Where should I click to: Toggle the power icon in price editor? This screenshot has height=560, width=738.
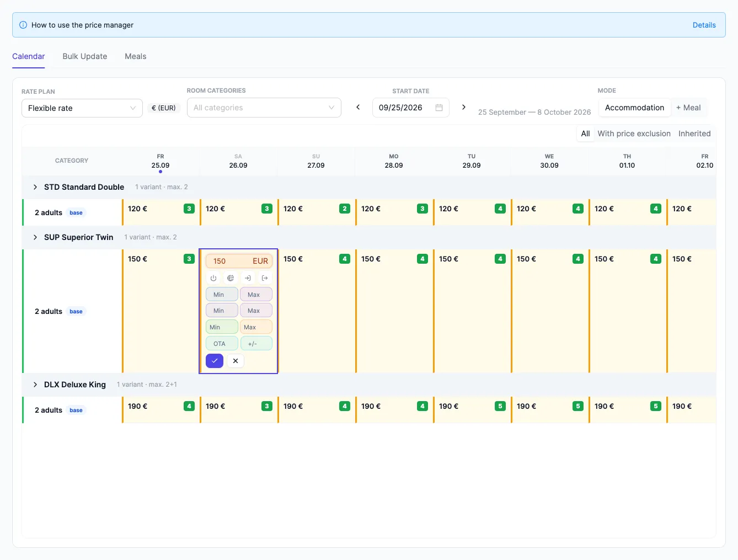click(x=213, y=278)
